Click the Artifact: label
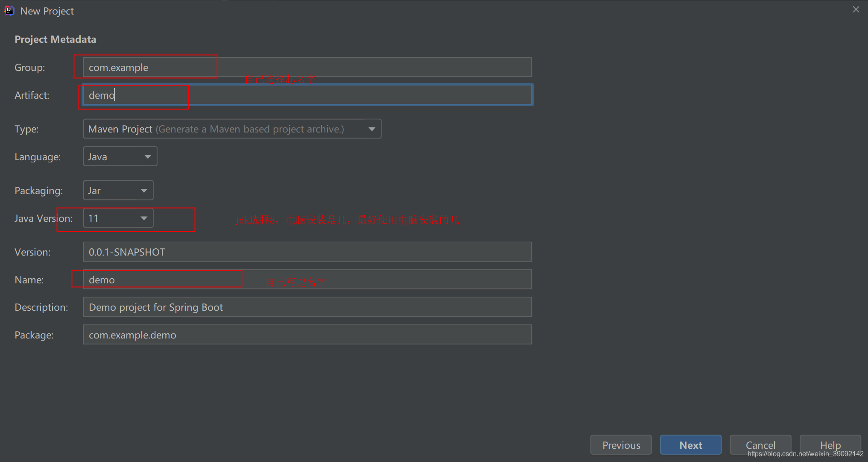Screen dimensions: 868x462 pyautogui.click(x=32, y=95)
